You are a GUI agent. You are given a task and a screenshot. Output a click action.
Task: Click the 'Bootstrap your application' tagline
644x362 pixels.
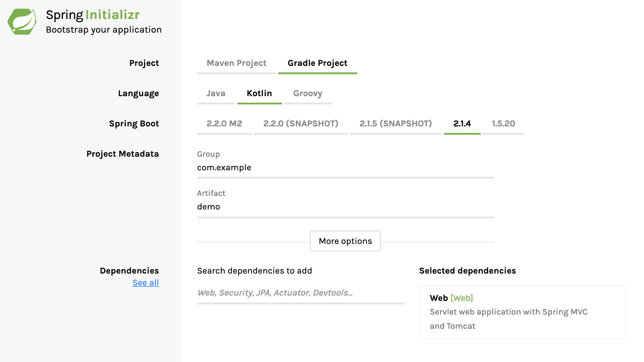point(104,30)
